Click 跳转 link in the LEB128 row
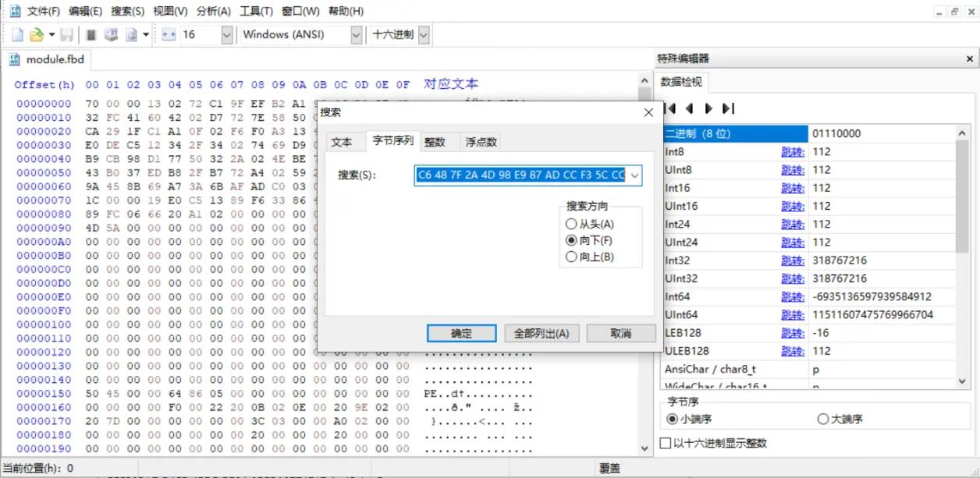 pyautogui.click(x=792, y=333)
